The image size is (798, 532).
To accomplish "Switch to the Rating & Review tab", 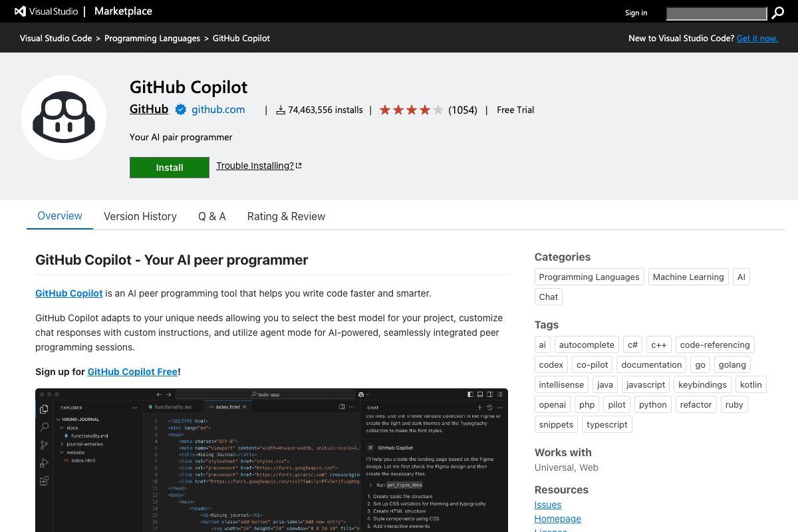I will tap(286, 216).
